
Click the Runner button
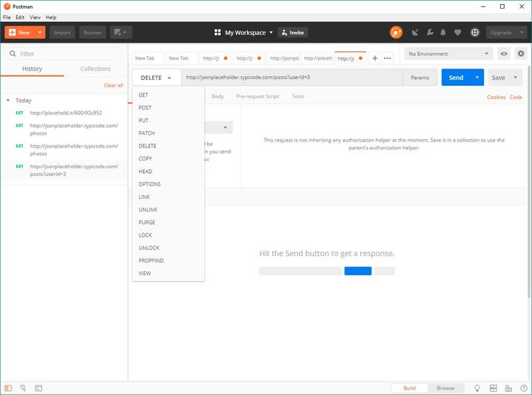pos(92,33)
